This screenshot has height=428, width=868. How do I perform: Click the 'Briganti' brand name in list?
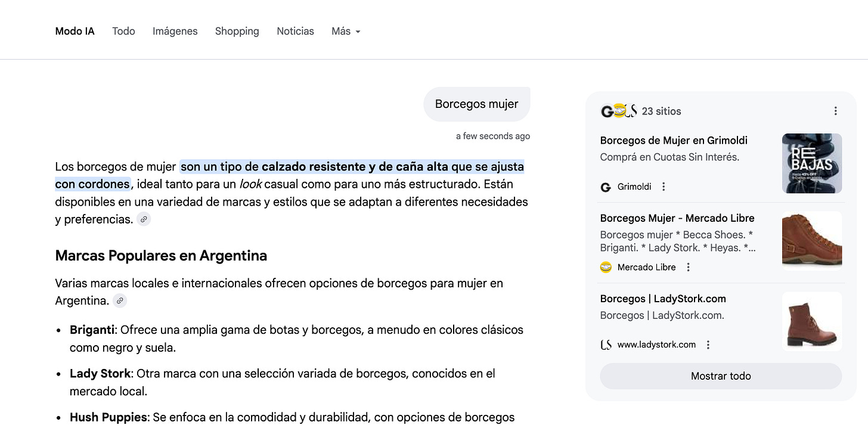click(x=92, y=330)
